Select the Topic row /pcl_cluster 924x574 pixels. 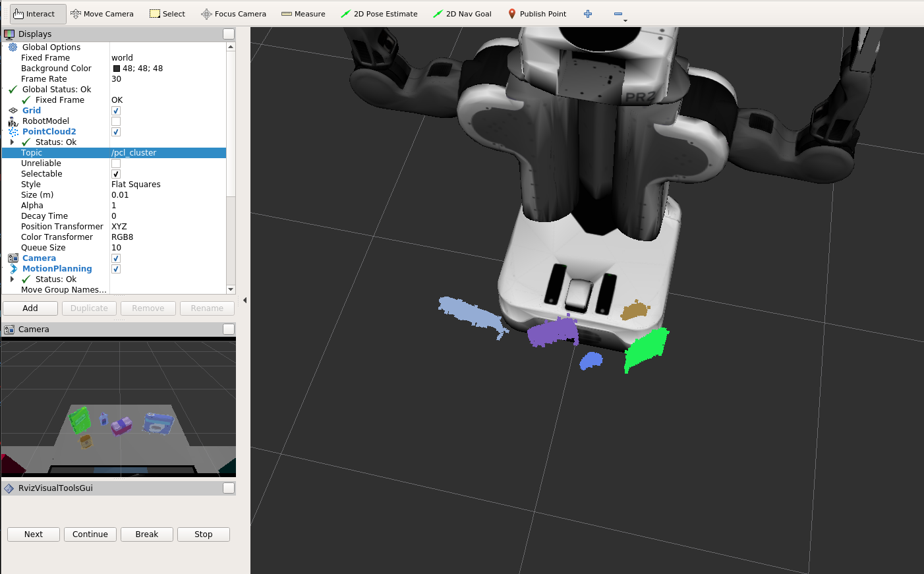114,153
